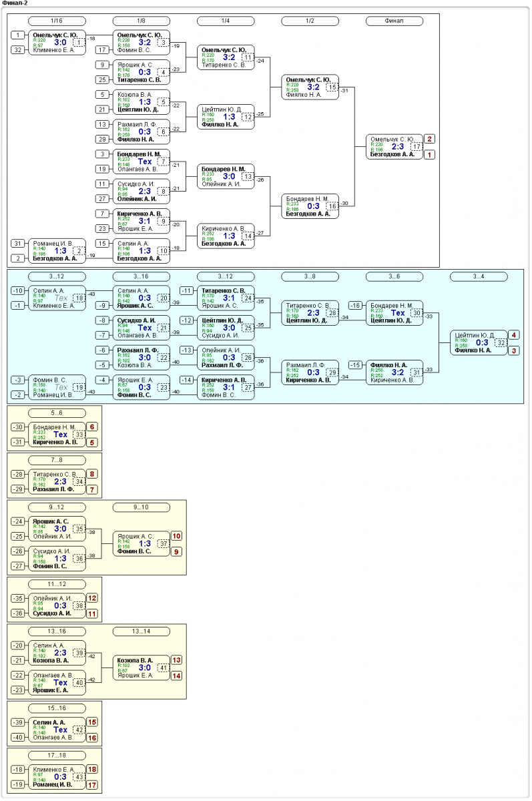Click the "-10" box beside Селин А. А.
Viewport: 532px width, 801px height.
19,290
